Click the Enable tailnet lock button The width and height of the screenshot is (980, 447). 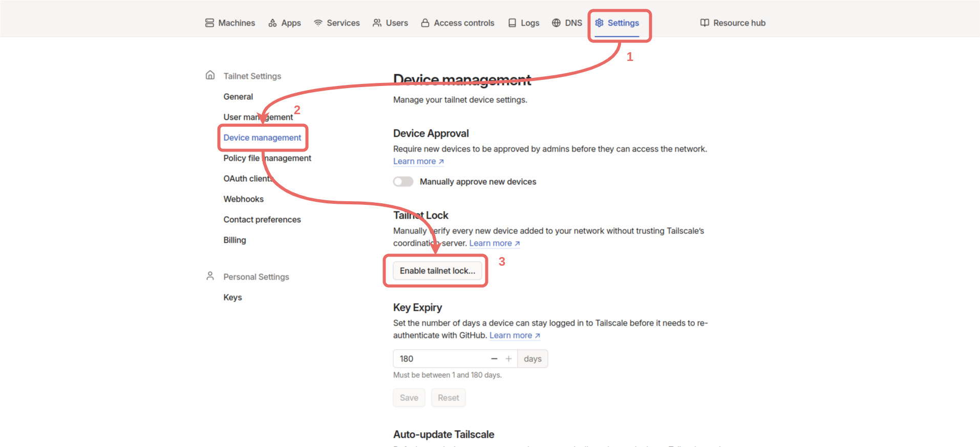[x=437, y=271]
